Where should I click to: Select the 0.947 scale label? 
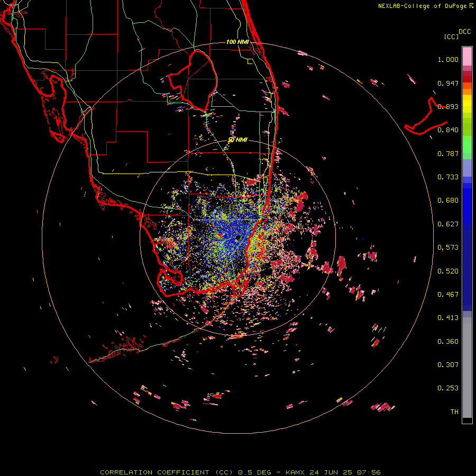[448, 83]
